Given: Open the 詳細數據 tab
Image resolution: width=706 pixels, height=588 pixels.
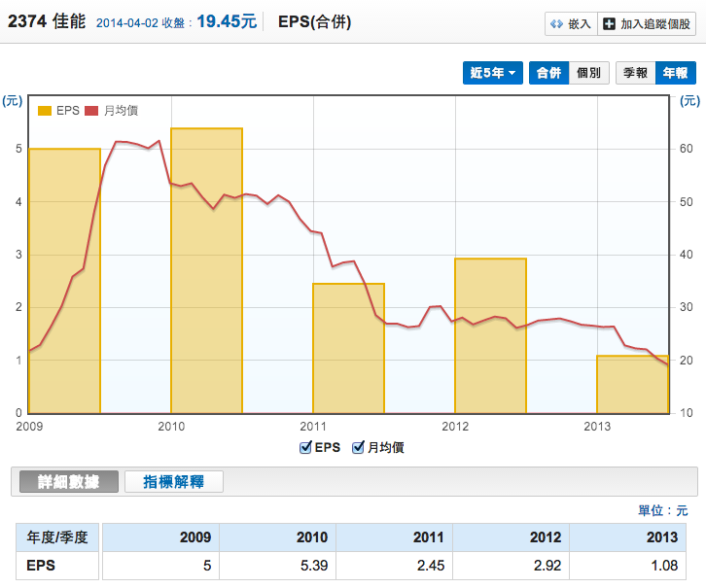Looking at the screenshot, I should click(64, 481).
